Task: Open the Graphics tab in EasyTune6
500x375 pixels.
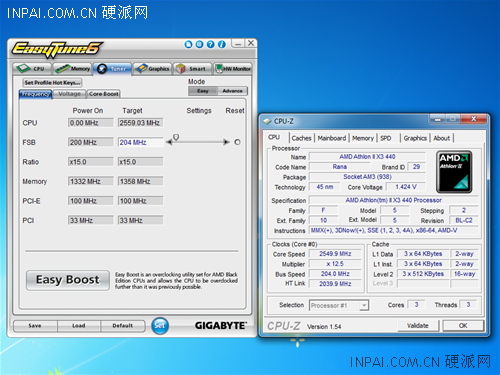Action: click(153, 69)
